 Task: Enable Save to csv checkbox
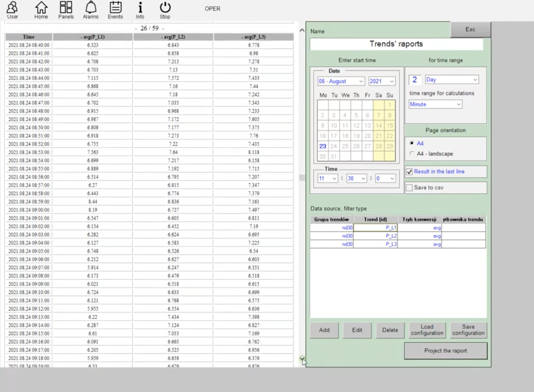click(410, 188)
